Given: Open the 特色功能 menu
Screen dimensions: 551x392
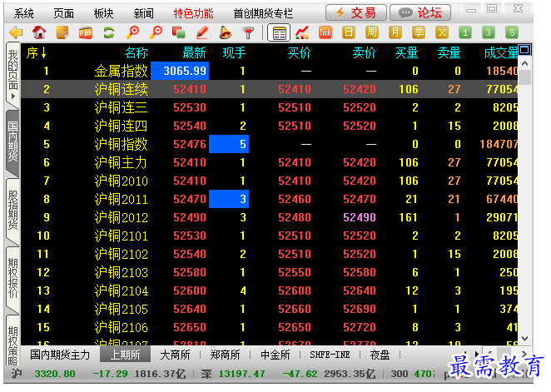Looking at the screenshot, I should tap(193, 13).
